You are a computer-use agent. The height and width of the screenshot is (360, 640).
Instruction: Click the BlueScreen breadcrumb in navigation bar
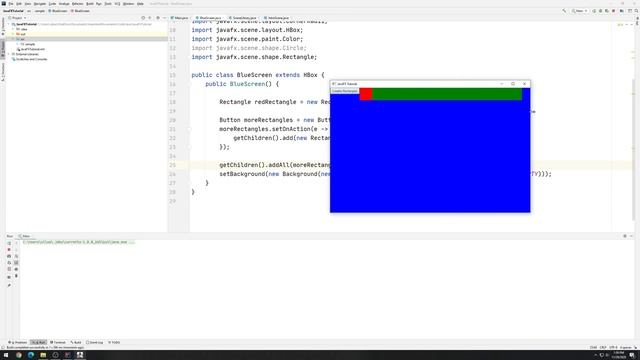58,11
